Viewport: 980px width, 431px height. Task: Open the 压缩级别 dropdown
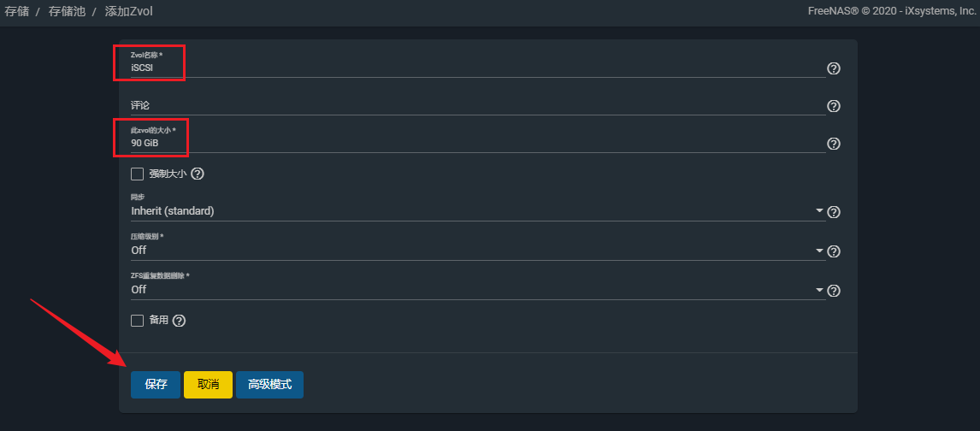475,250
